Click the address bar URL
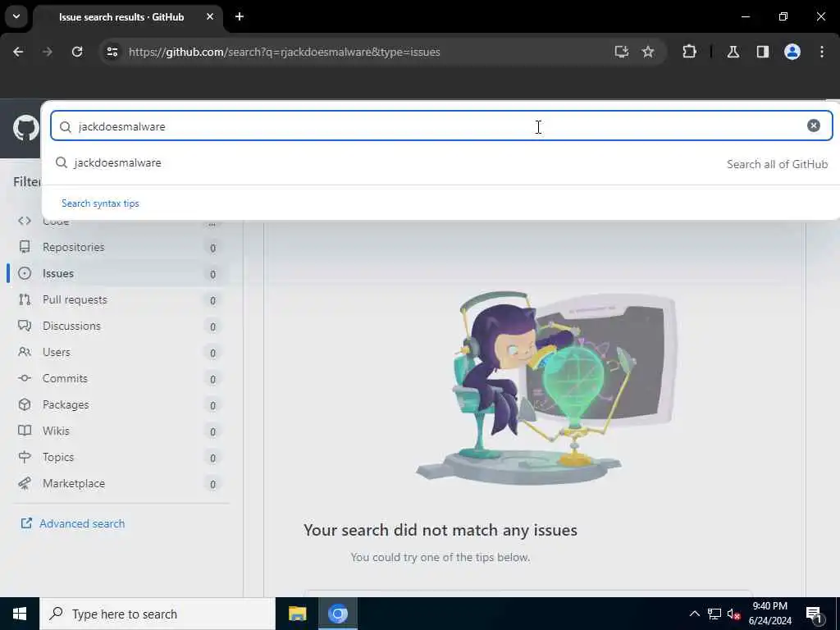Viewport: 840px width, 630px height. [285, 52]
